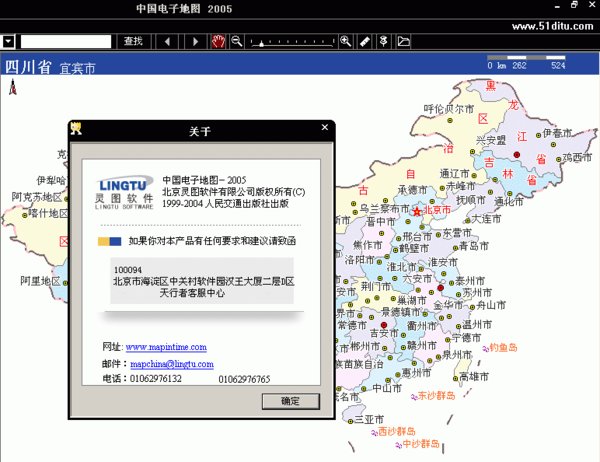Open the folder icon in toolbar

[403, 41]
